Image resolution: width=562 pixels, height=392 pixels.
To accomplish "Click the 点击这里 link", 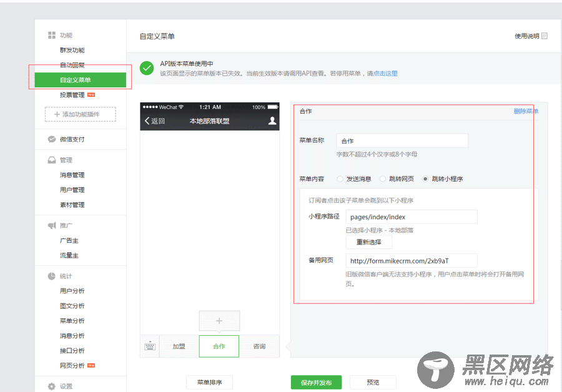I will [385, 74].
